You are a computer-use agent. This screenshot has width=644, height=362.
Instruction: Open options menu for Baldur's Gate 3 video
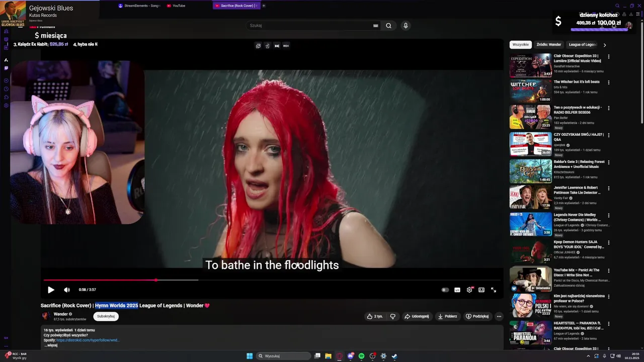coord(608,162)
